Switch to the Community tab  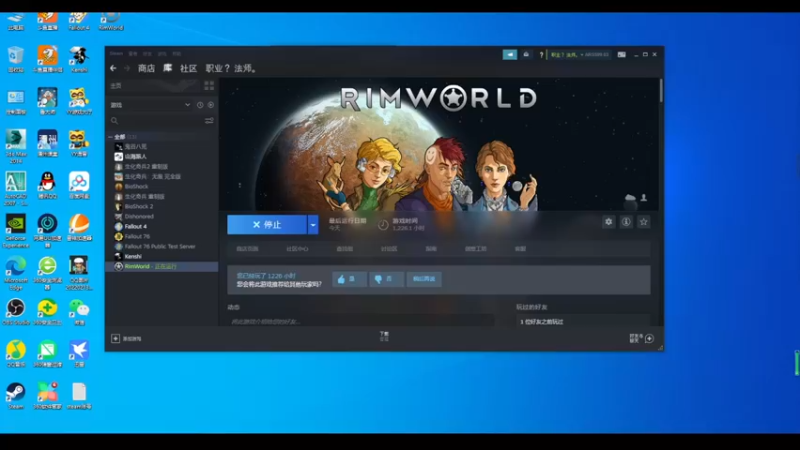tap(188, 68)
